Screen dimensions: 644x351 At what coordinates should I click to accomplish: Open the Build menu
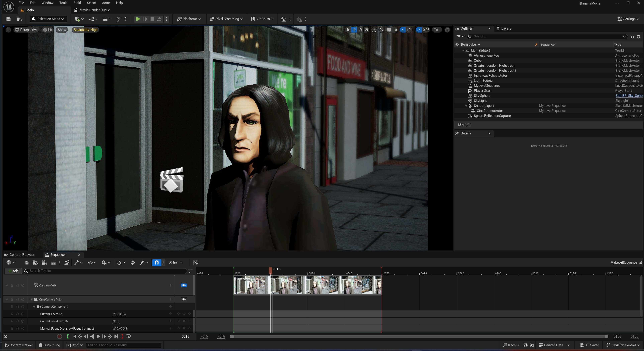pos(77,3)
